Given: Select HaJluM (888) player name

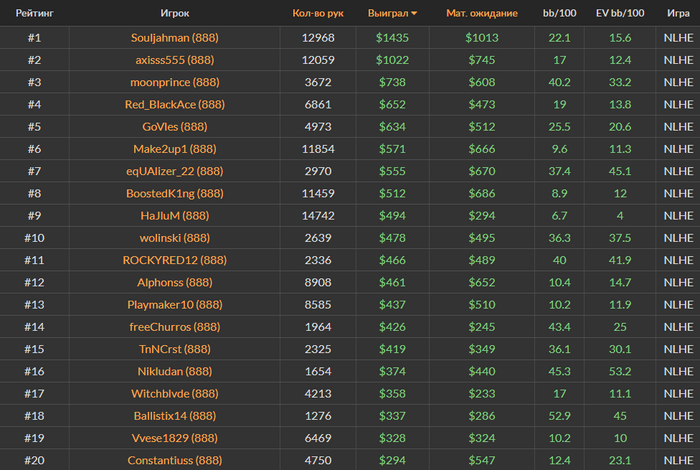Looking at the screenshot, I should pyautogui.click(x=175, y=215).
